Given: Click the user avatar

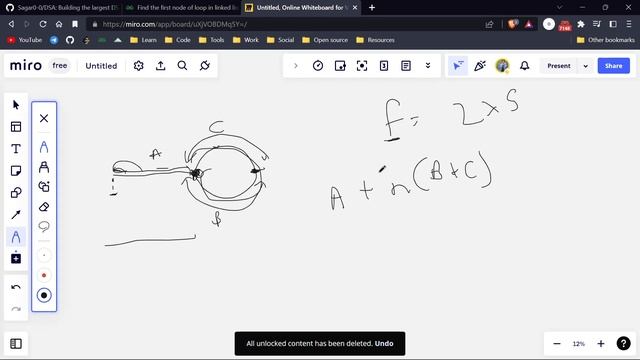Looking at the screenshot, I should 502,66.
